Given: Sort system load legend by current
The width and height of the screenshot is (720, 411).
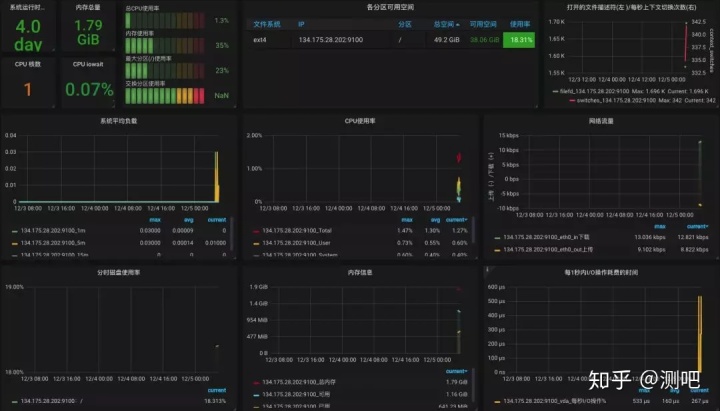Looking at the screenshot, I should (x=217, y=220).
